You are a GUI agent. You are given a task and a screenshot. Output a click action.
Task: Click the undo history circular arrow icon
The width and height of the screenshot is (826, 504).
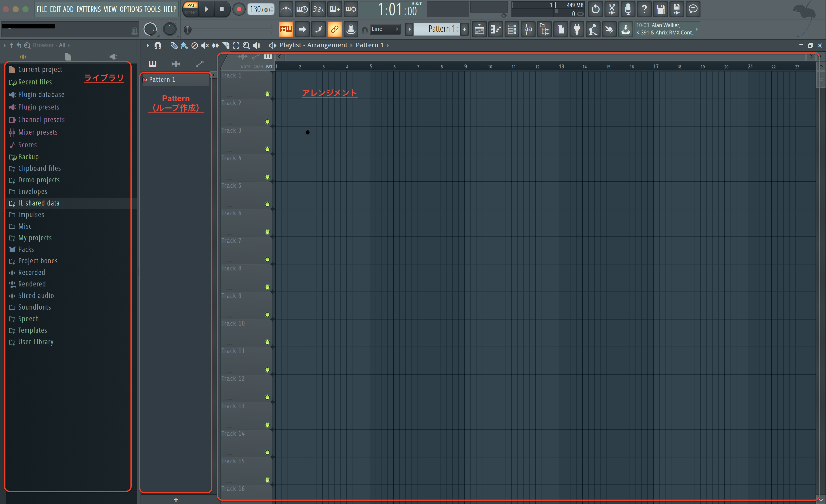click(x=595, y=9)
